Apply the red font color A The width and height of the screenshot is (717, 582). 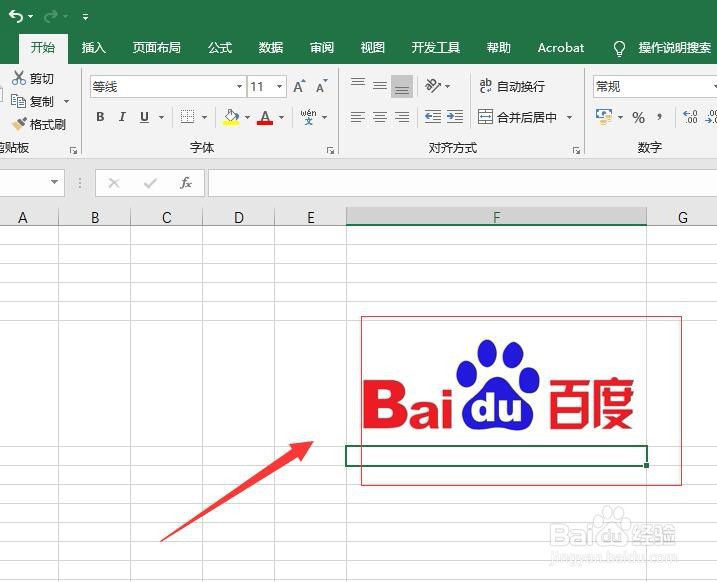coord(265,117)
